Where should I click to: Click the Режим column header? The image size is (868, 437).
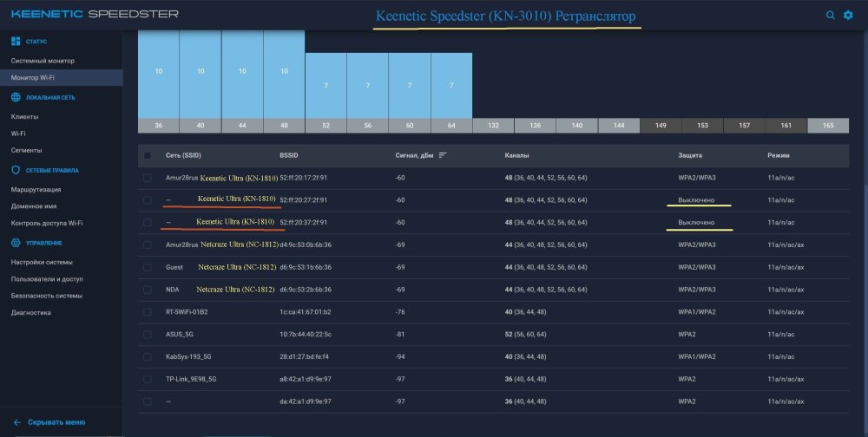tap(779, 155)
